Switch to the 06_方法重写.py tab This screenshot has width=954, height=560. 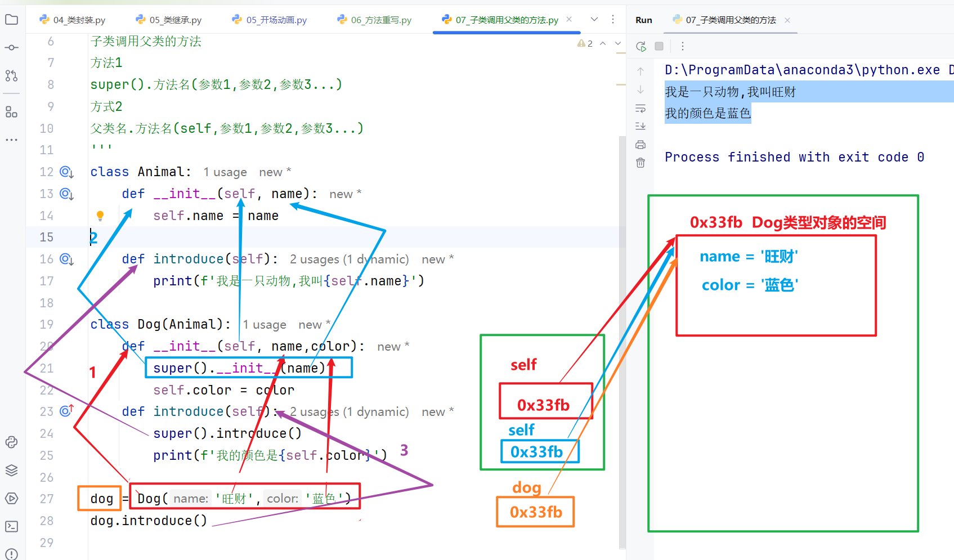tap(374, 20)
